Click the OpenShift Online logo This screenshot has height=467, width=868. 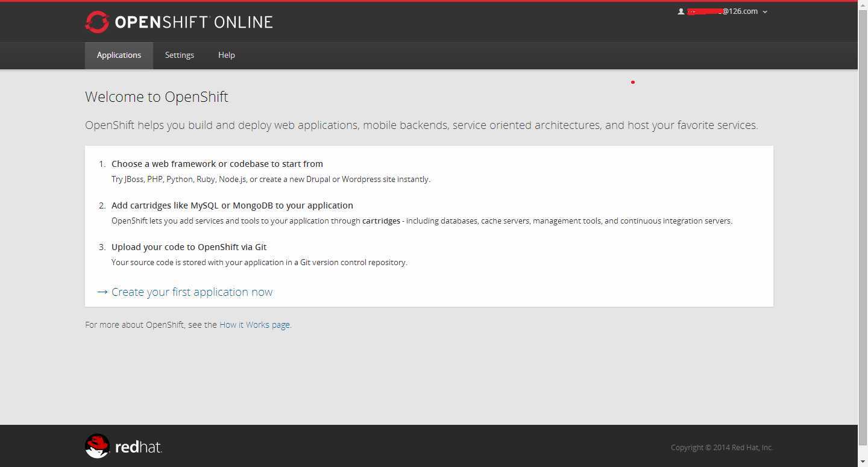(x=179, y=22)
